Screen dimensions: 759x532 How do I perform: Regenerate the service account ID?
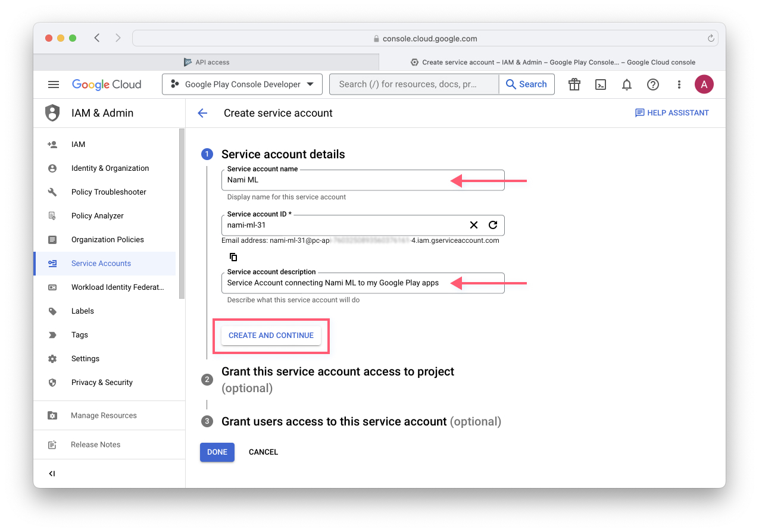(x=493, y=225)
